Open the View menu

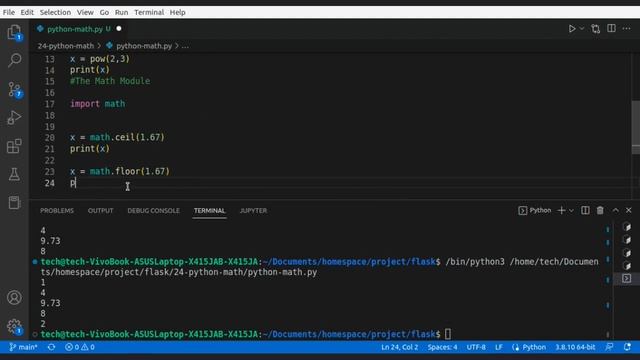point(85,12)
